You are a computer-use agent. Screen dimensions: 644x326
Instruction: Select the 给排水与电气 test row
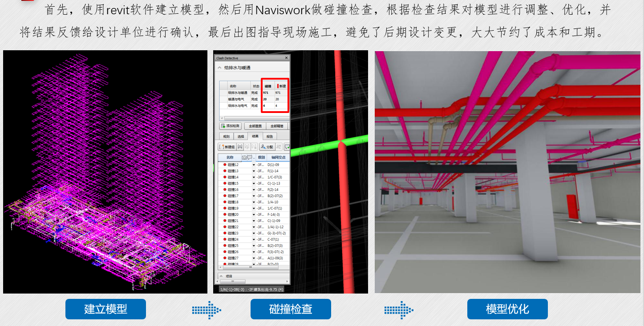coord(255,106)
